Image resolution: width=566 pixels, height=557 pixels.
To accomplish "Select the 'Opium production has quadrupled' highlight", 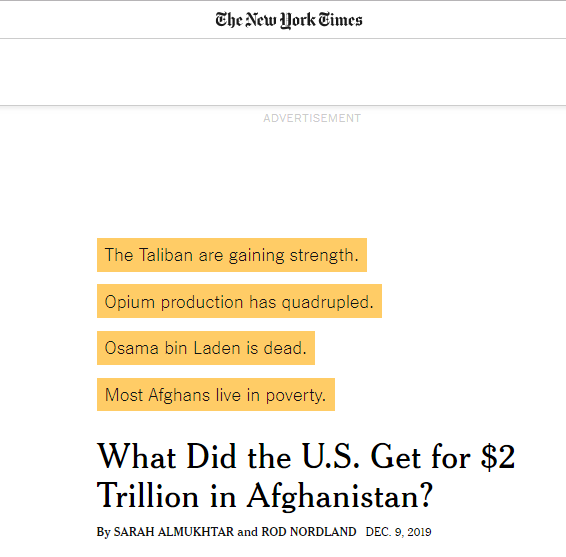I will coord(239,301).
